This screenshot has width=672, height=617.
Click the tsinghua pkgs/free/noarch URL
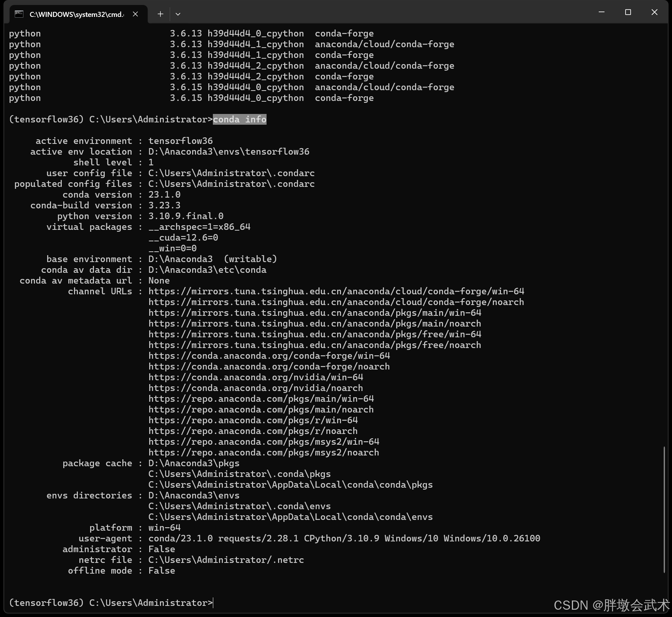click(x=315, y=345)
